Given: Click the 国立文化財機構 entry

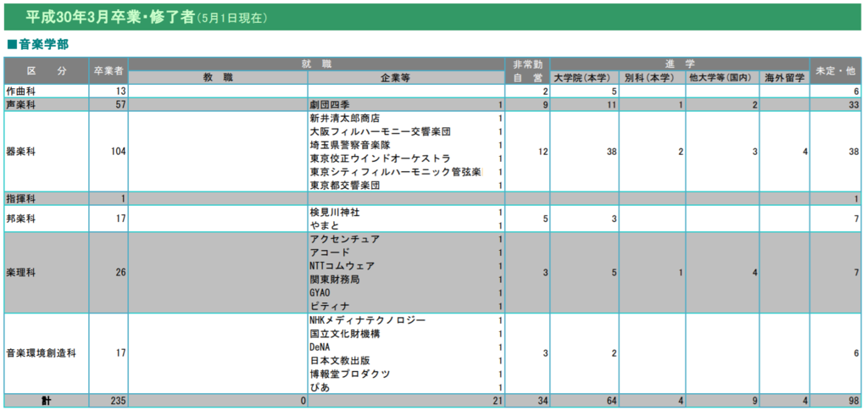Looking at the screenshot, I should point(345,334).
